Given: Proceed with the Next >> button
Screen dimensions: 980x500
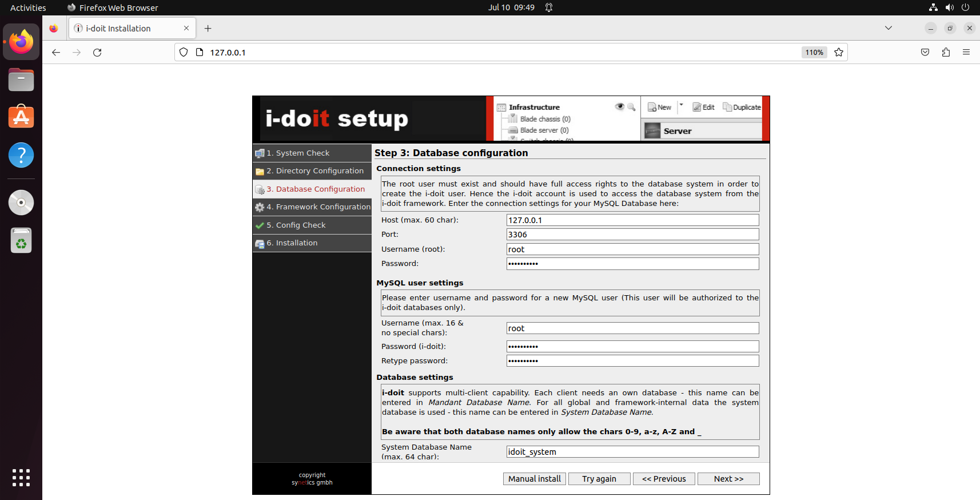Looking at the screenshot, I should click(x=728, y=479).
